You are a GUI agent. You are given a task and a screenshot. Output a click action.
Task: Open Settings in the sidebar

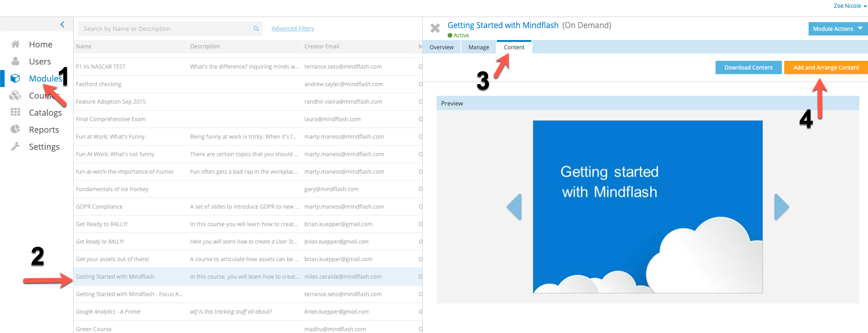pos(44,146)
